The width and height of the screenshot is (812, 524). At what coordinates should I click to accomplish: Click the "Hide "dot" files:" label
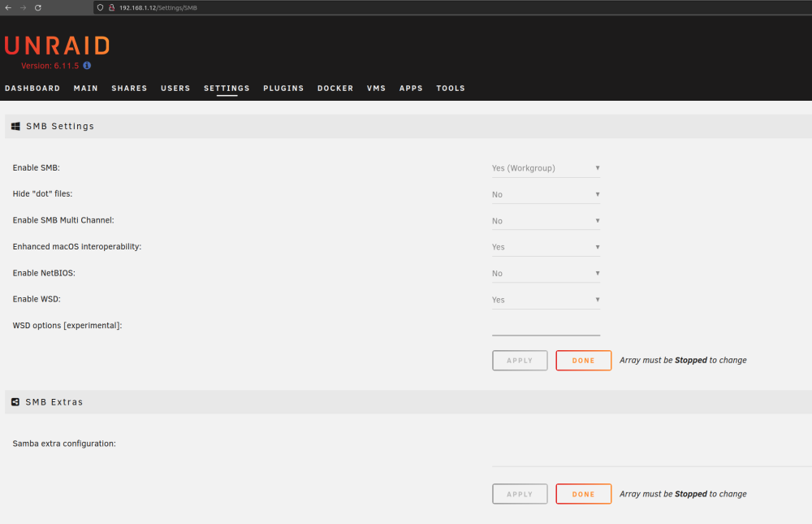(x=42, y=194)
